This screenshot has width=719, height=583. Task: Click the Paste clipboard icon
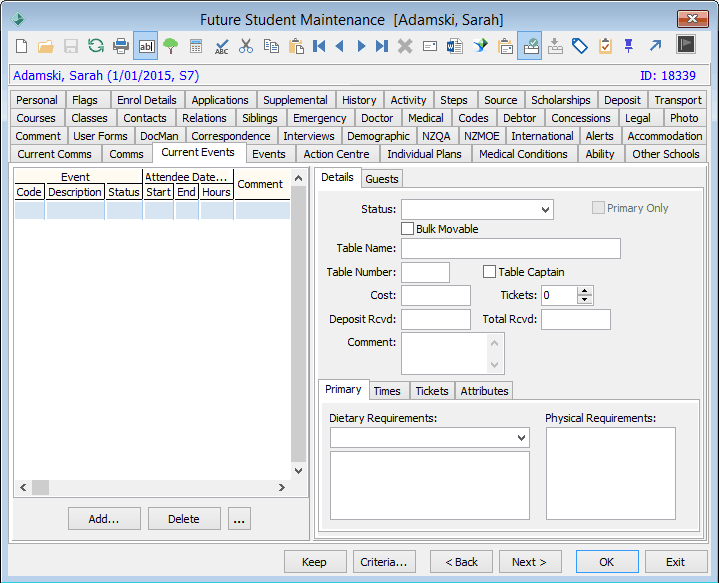296,46
